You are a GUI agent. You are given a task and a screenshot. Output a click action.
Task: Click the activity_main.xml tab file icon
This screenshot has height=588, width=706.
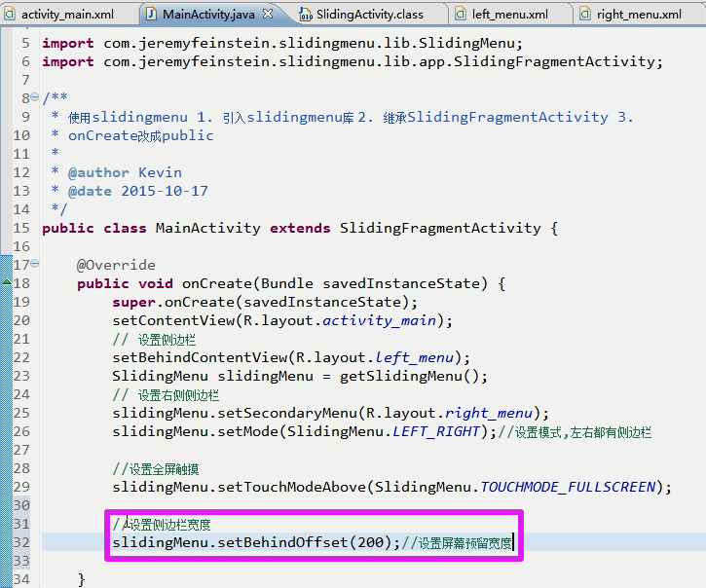10,14
